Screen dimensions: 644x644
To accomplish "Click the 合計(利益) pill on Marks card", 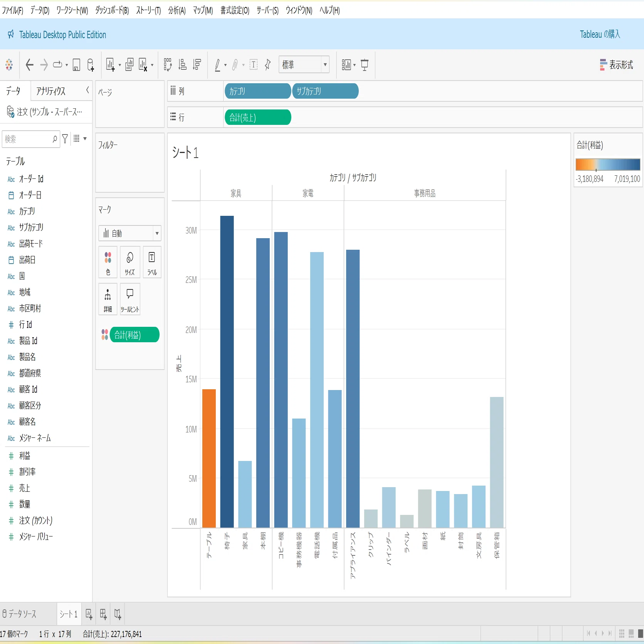I will [135, 335].
